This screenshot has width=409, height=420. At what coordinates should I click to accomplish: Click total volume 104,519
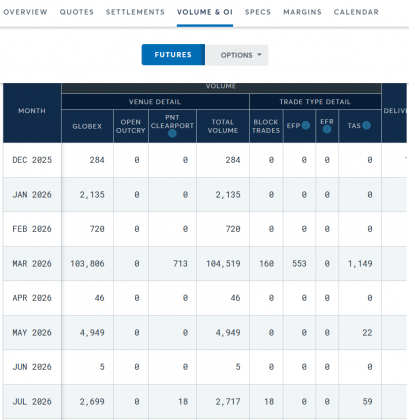click(x=223, y=264)
